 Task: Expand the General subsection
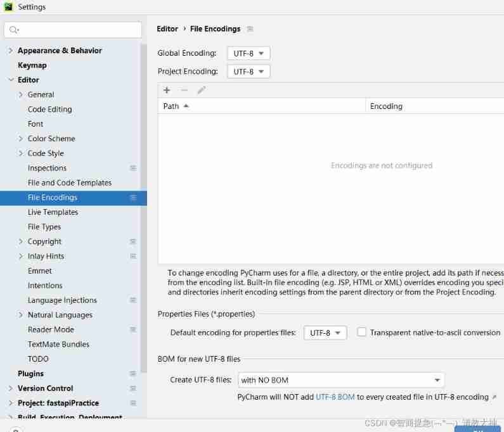point(20,94)
